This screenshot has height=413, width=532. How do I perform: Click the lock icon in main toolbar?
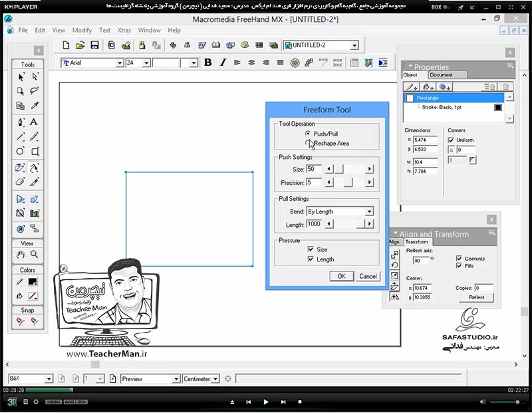click(x=142, y=45)
